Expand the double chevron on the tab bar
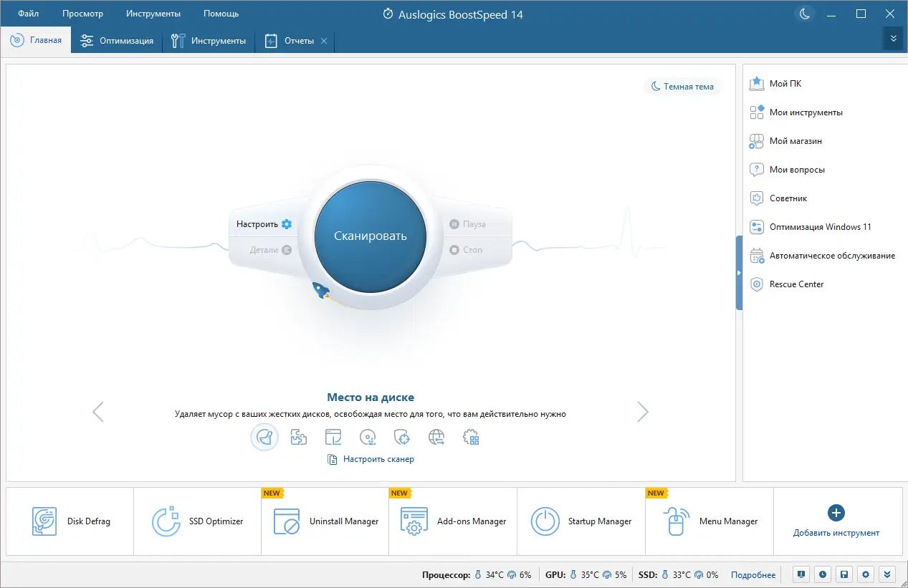This screenshot has height=588, width=908. pyautogui.click(x=893, y=39)
